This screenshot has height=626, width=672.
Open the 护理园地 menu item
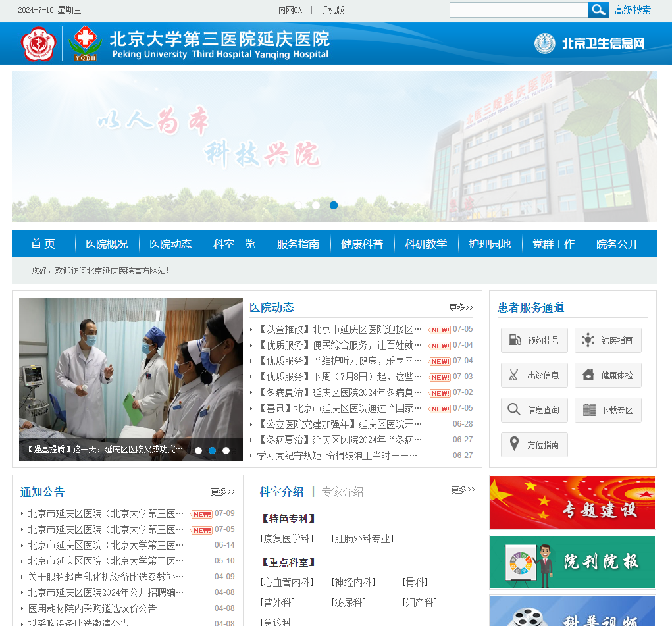pos(490,244)
